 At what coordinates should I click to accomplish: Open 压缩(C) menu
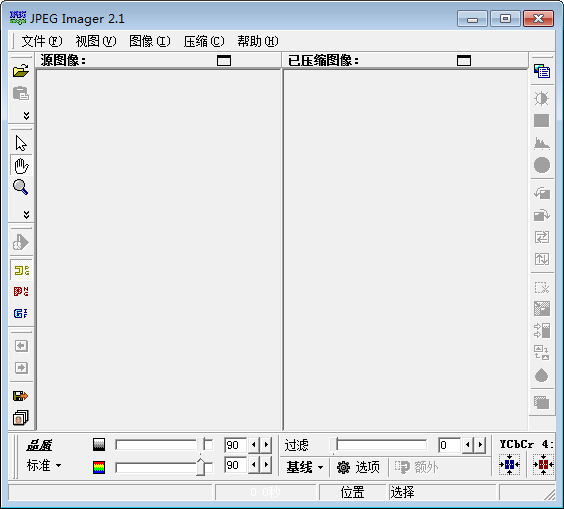[204, 41]
